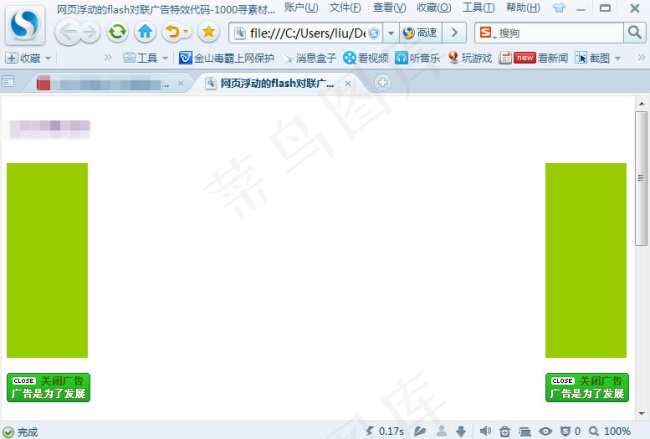Open 收藏(O) menu
The height and width of the screenshot is (439, 650).
tap(434, 8)
